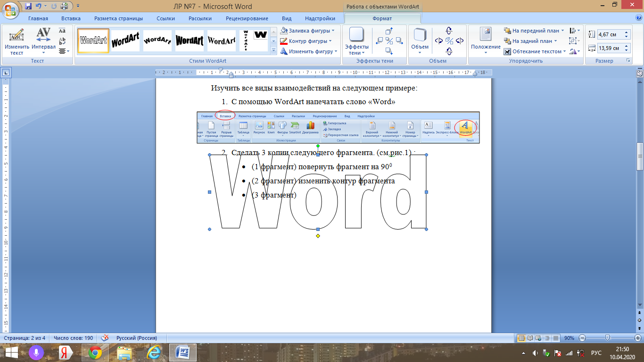
Task: Click the spelling check status icon
Action: coord(105,338)
